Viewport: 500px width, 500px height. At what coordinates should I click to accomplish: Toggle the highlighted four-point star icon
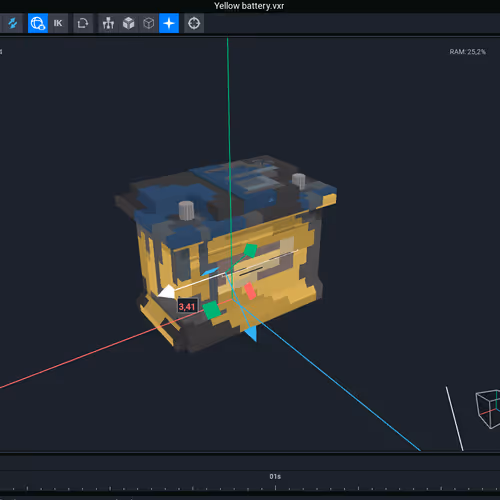click(x=169, y=23)
